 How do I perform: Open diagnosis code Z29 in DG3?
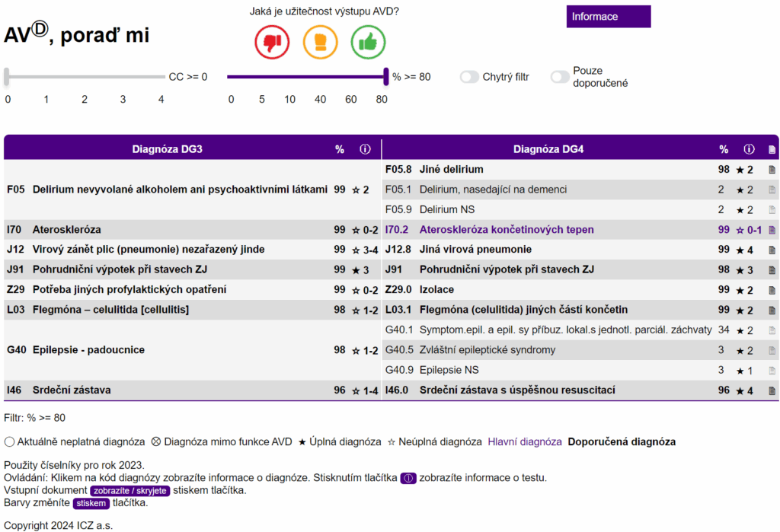[16, 290]
